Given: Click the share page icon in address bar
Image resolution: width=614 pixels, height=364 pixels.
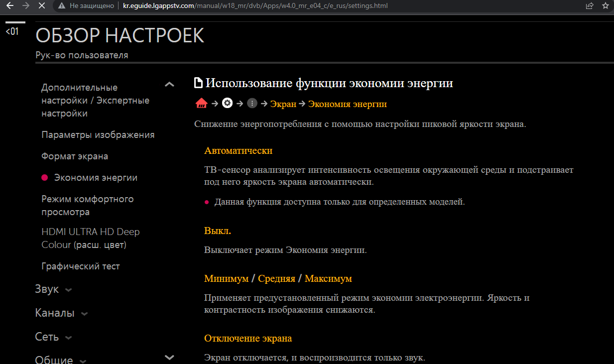Looking at the screenshot, I should [590, 6].
